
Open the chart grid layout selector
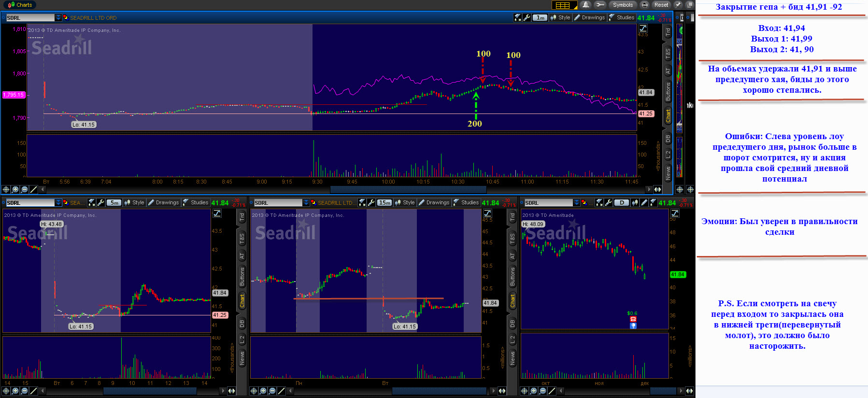pos(564,5)
